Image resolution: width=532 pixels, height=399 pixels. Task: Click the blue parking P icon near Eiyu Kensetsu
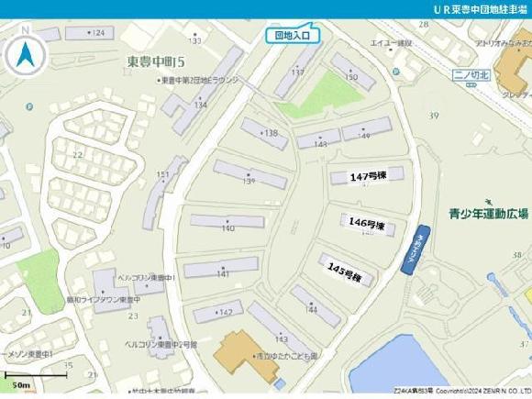pyautogui.click(x=395, y=72)
